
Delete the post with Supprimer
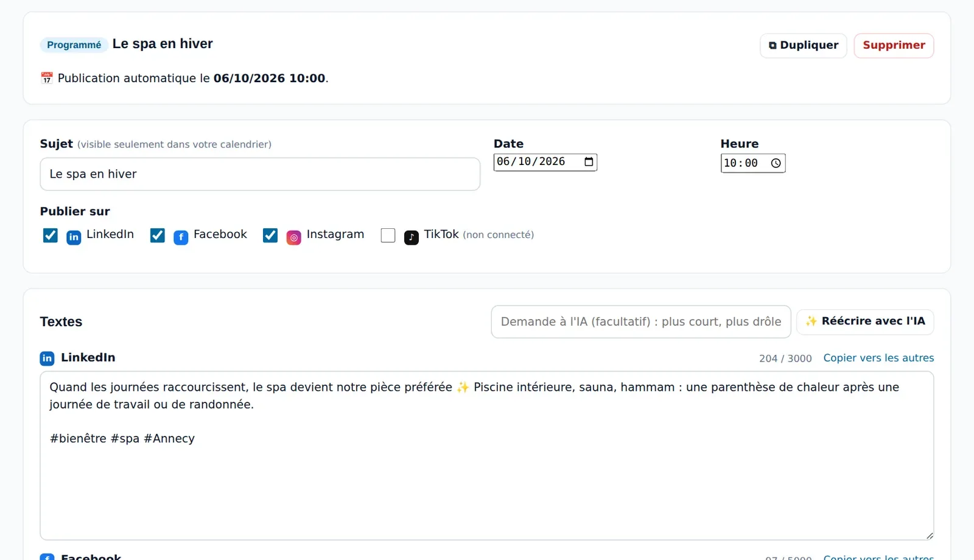pyautogui.click(x=894, y=46)
